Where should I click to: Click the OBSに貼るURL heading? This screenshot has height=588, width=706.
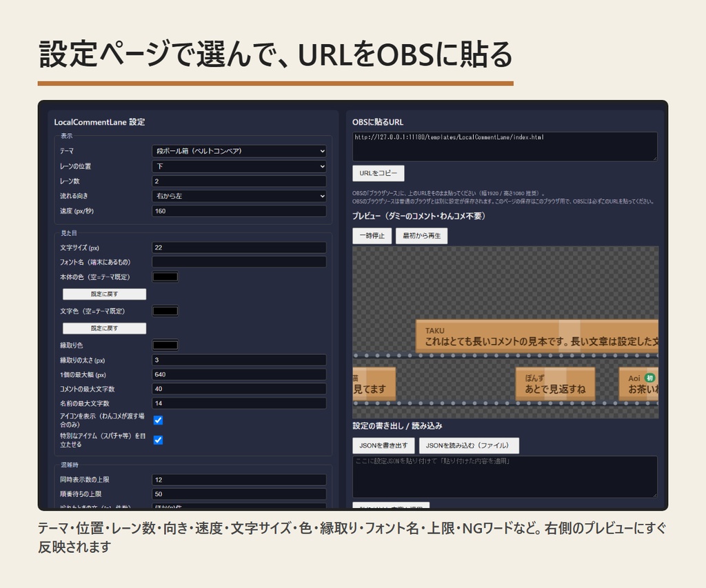tap(378, 122)
